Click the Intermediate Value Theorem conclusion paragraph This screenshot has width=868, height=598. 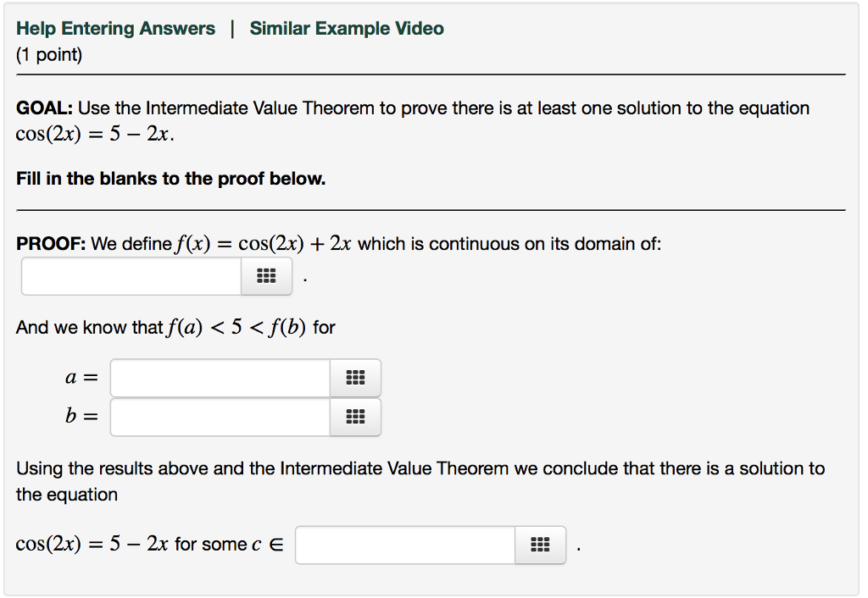pyautogui.click(x=420, y=481)
